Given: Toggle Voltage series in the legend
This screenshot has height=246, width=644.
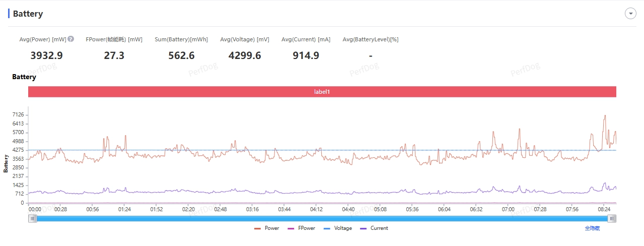Looking at the screenshot, I should pyautogui.click(x=337, y=228).
